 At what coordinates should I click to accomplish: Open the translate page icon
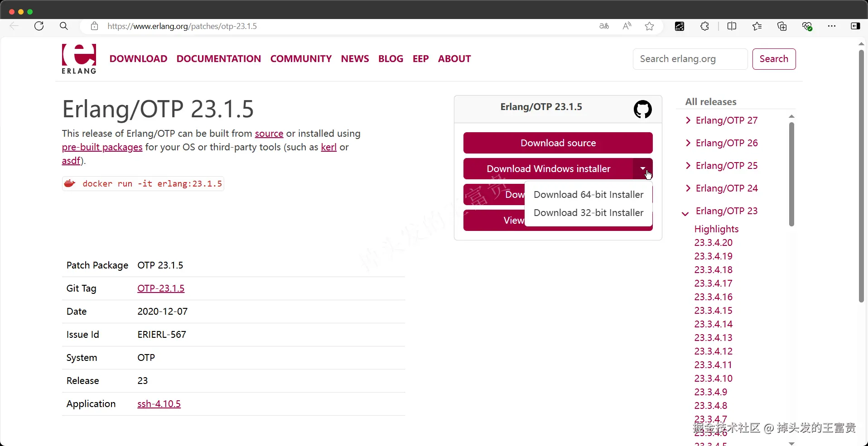click(604, 26)
